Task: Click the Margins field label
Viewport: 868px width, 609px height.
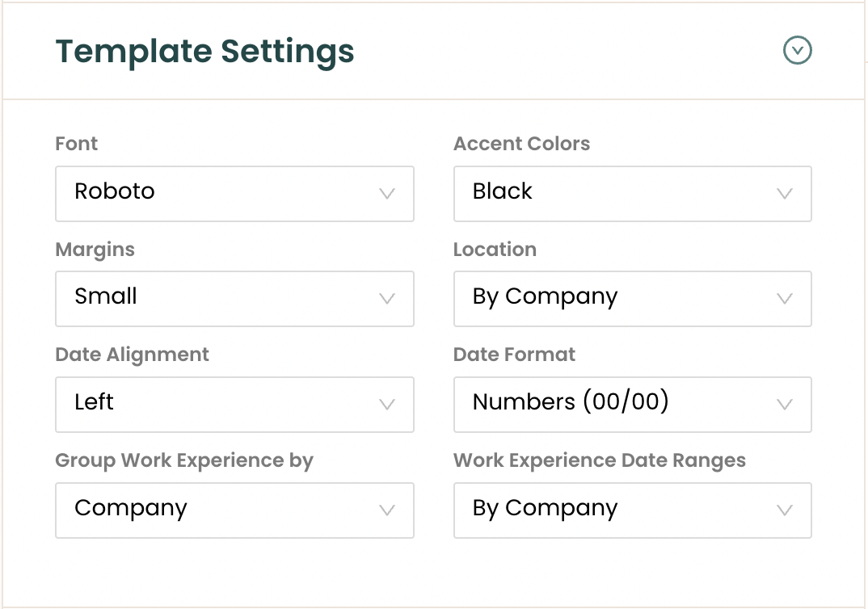Action: click(95, 250)
